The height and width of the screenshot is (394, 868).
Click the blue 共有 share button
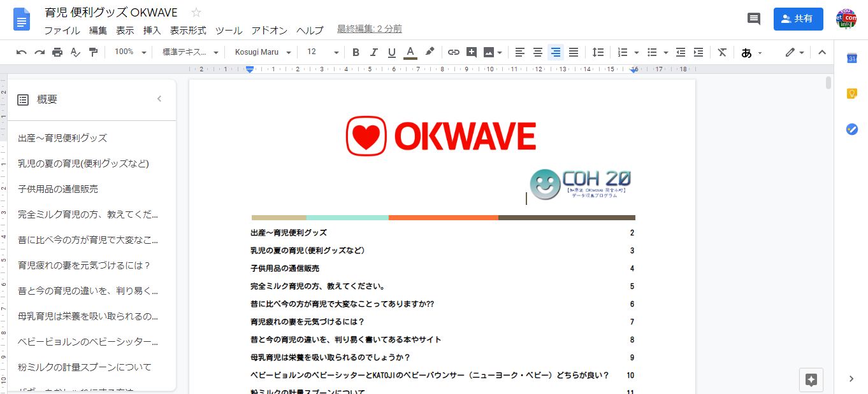coord(798,18)
